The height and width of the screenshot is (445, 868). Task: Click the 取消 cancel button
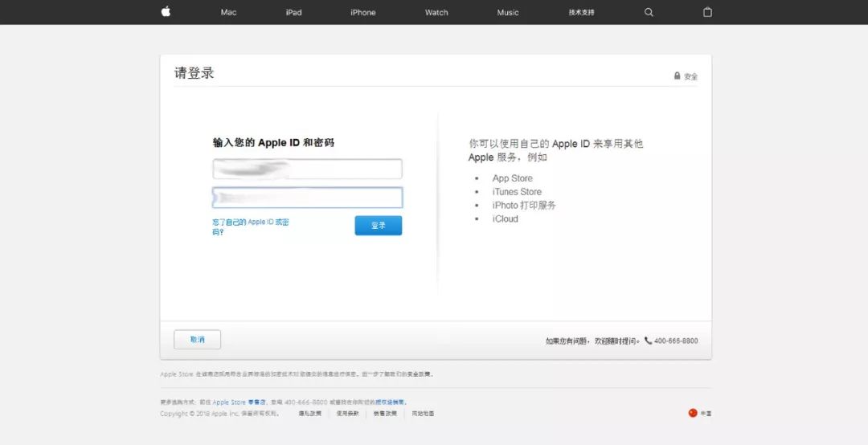[x=197, y=340]
